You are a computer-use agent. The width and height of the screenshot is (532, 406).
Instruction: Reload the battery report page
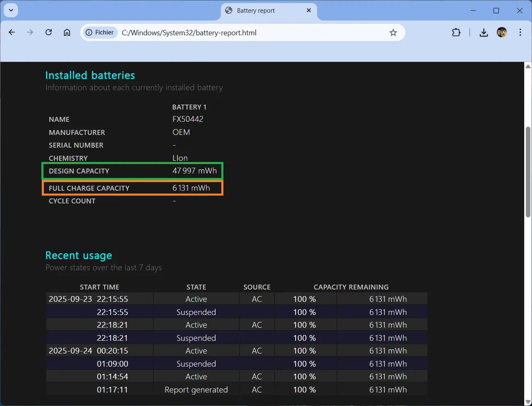[48, 32]
